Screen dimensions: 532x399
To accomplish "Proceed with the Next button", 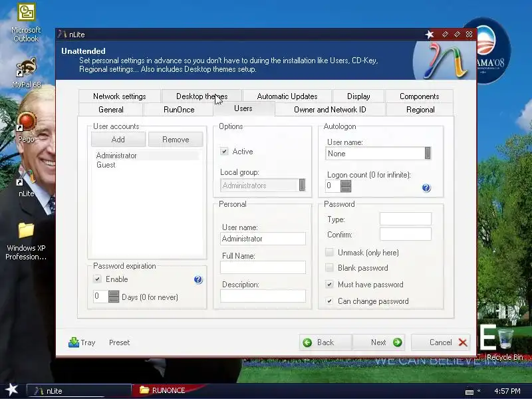I will pyautogui.click(x=378, y=342).
